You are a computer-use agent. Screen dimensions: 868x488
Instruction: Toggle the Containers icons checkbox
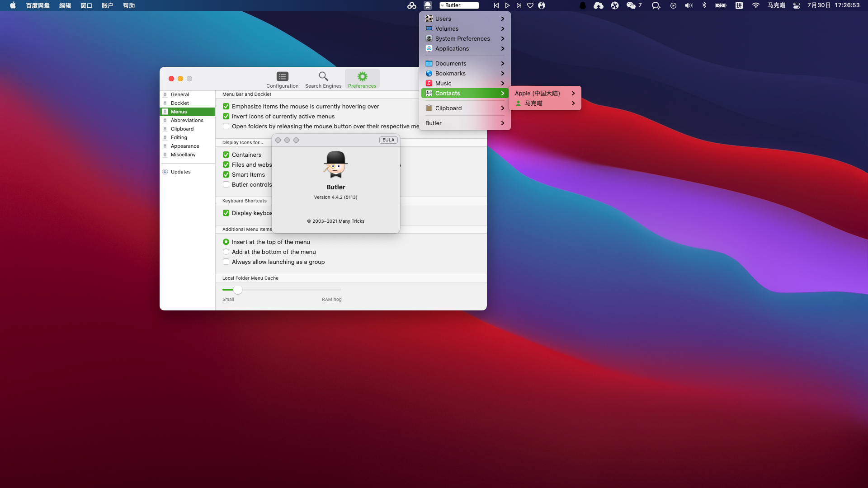[x=226, y=155]
